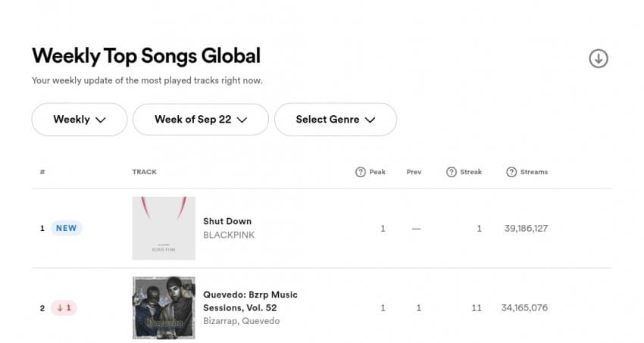Click the red down-one position badge for rank 2
644x343 pixels.
(x=64, y=307)
